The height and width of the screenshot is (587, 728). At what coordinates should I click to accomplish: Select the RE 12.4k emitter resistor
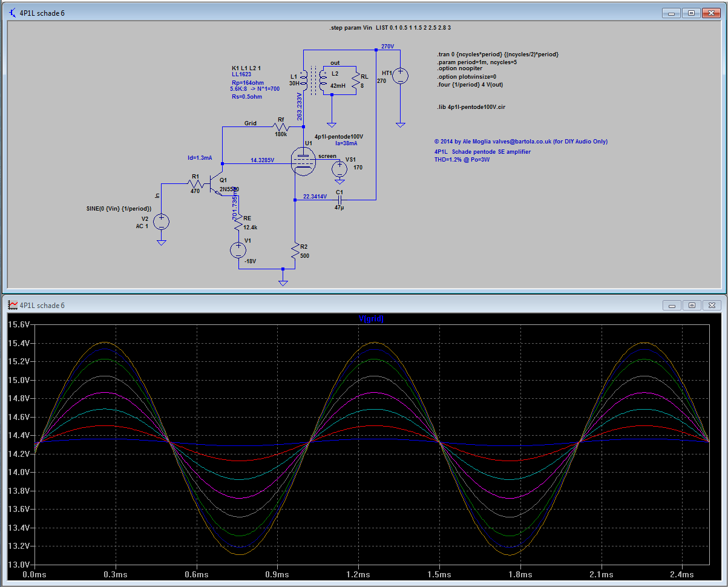238,223
